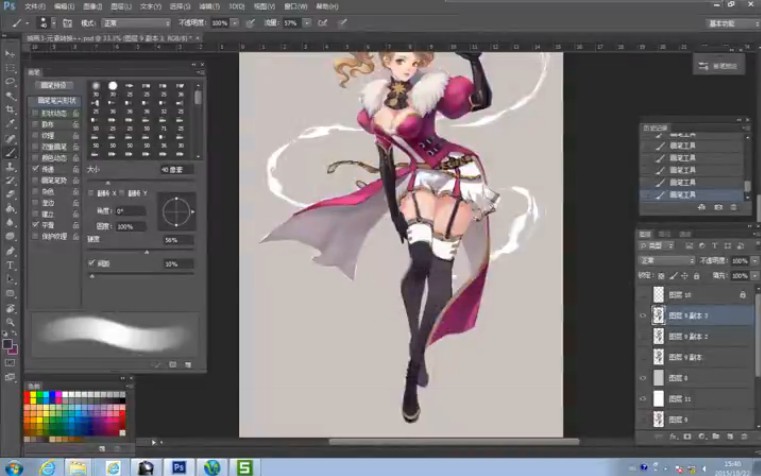Hide layer 图层 8
The width and height of the screenshot is (761, 476).
click(643, 378)
